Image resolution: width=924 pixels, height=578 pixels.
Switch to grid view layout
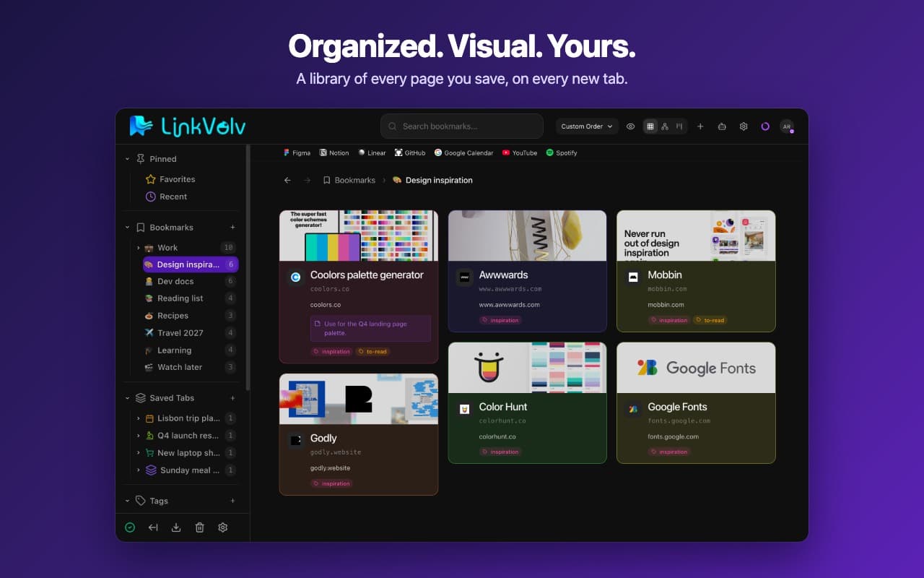(650, 126)
